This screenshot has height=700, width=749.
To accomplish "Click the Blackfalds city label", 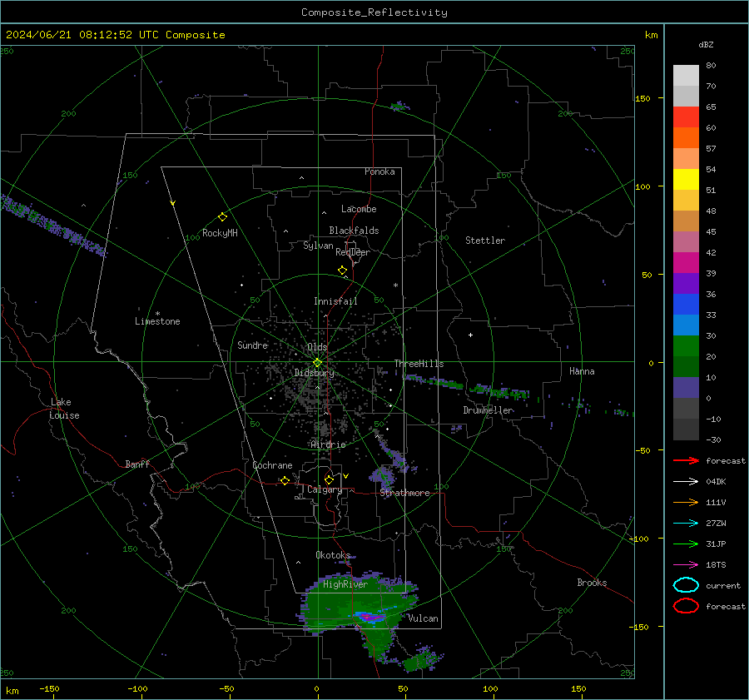I will coord(354,231).
